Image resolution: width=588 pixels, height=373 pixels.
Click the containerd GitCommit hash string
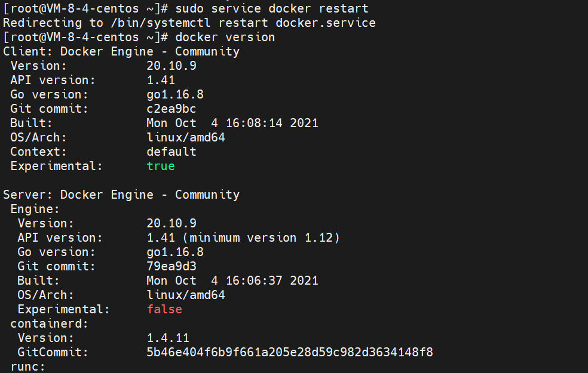point(290,352)
